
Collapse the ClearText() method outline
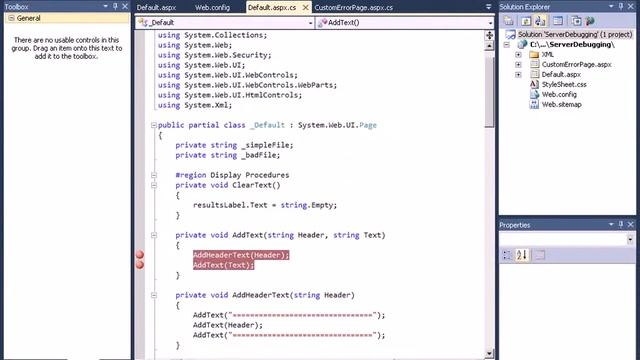[154, 185]
